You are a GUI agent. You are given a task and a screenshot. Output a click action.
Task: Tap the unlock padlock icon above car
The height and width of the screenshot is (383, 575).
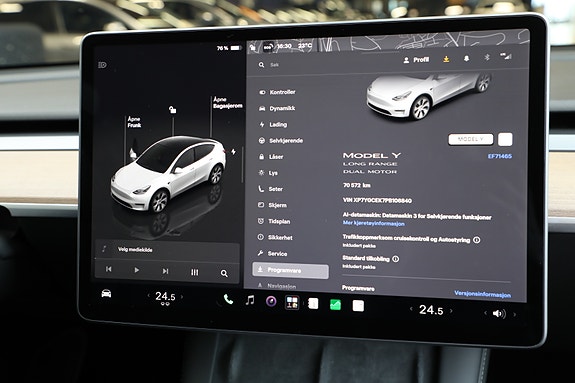click(x=172, y=109)
